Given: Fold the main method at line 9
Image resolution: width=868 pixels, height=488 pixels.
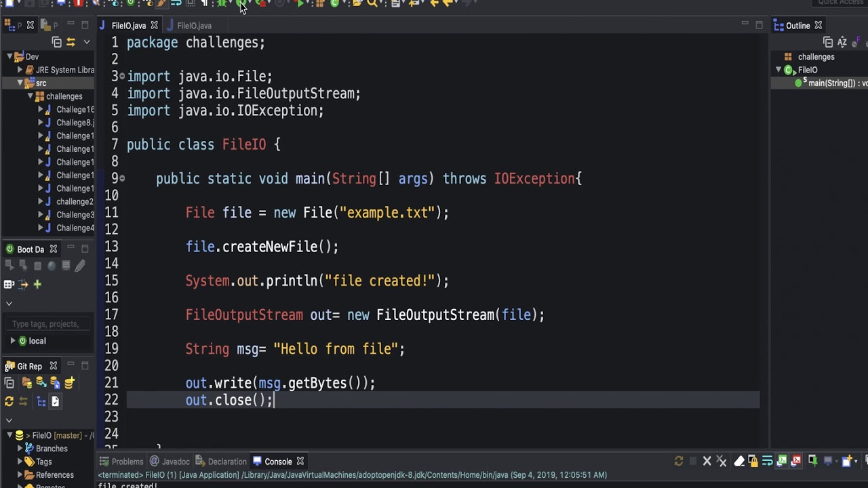Looking at the screenshot, I should 122,178.
